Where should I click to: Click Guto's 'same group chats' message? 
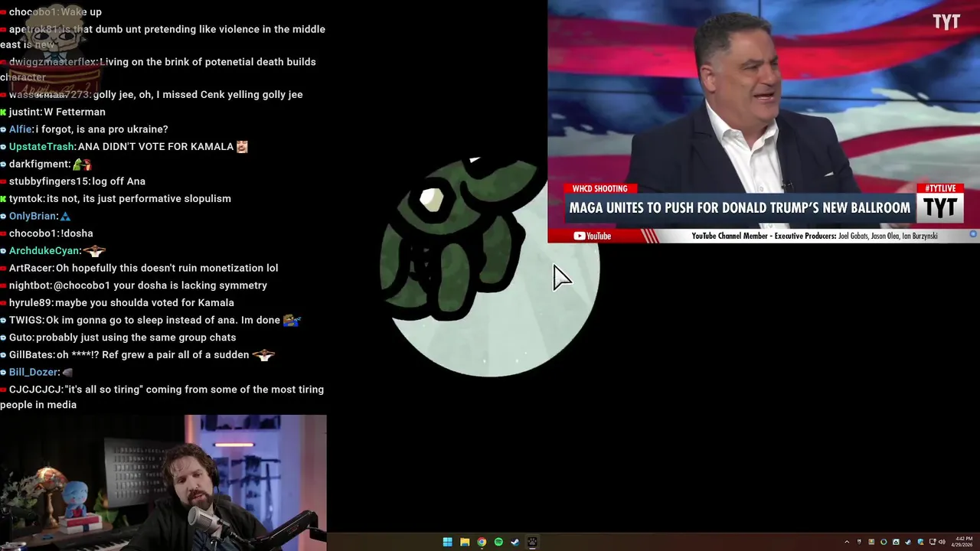[x=136, y=337]
